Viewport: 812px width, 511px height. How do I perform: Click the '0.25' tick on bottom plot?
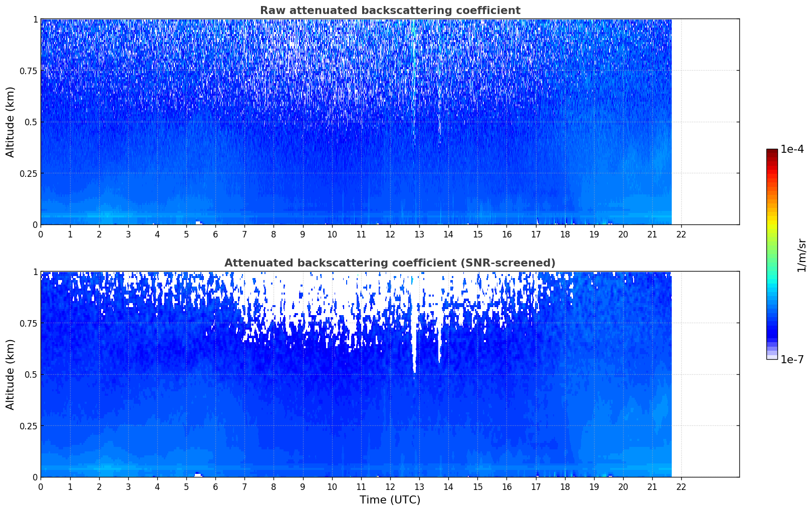[x=28, y=426]
